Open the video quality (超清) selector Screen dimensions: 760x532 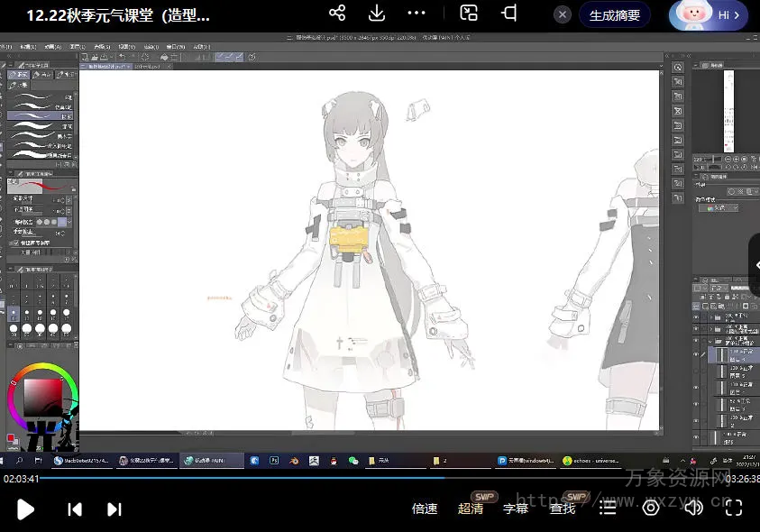pyautogui.click(x=471, y=509)
